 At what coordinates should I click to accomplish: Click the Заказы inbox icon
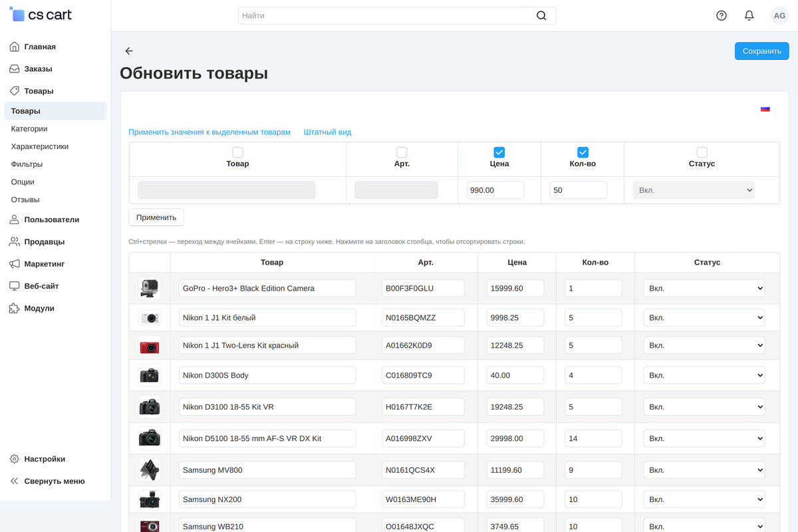pyautogui.click(x=15, y=69)
